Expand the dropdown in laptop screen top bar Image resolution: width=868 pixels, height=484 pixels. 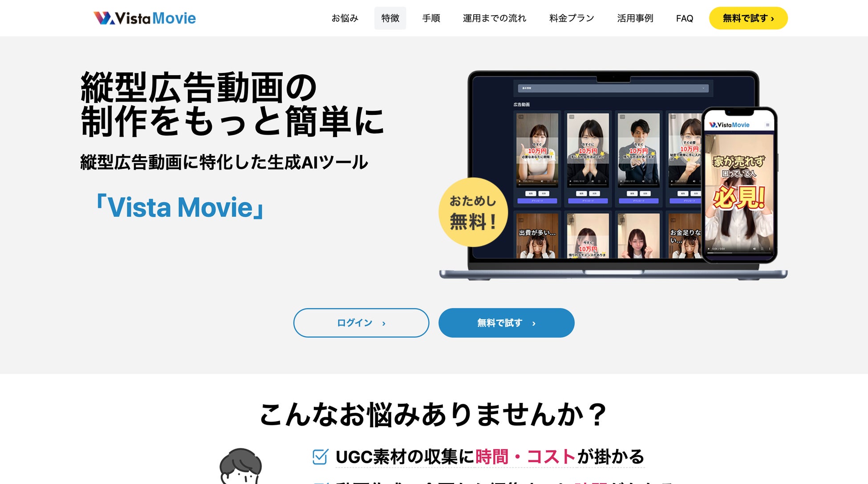(613, 88)
